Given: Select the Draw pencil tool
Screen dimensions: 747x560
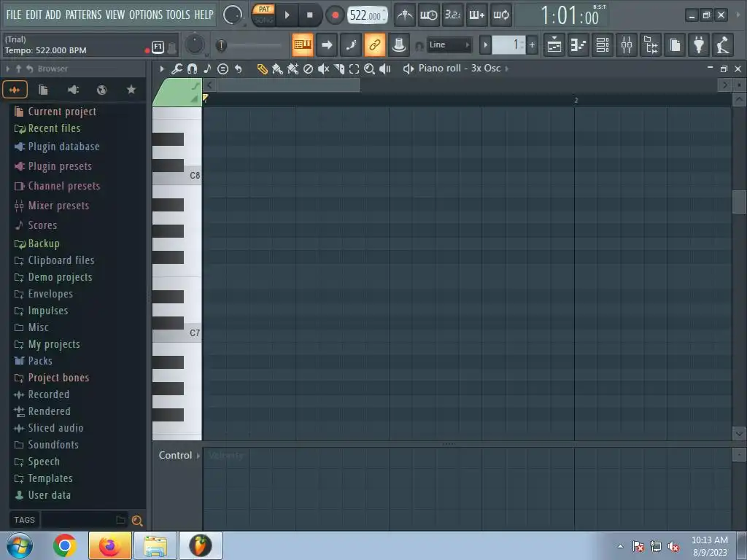Looking at the screenshot, I should tap(262, 69).
